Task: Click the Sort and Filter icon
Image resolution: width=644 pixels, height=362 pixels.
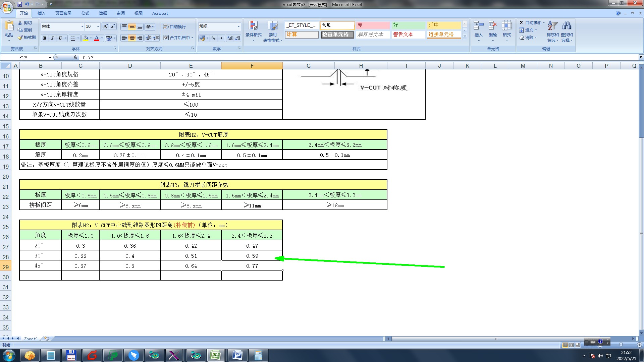Action: point(552,31)
